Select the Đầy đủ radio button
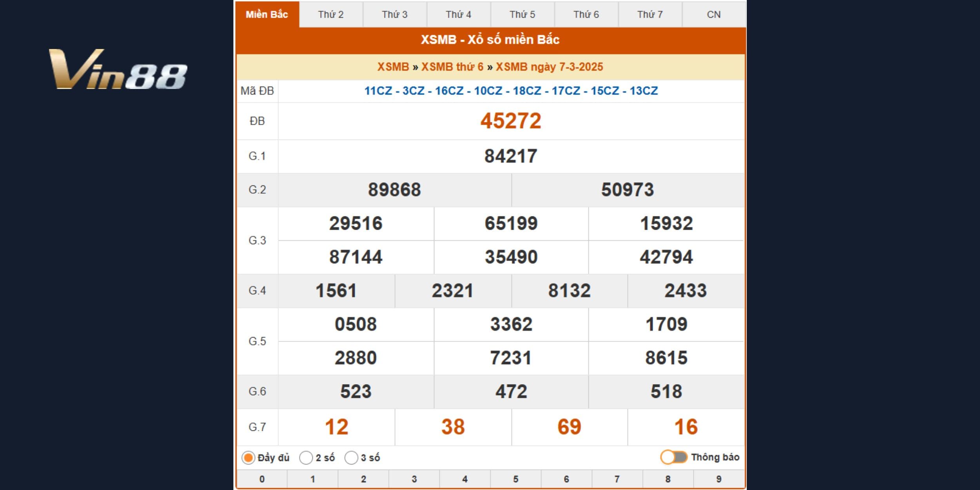Viewport: 980px width, 490px height. point(248,457)
